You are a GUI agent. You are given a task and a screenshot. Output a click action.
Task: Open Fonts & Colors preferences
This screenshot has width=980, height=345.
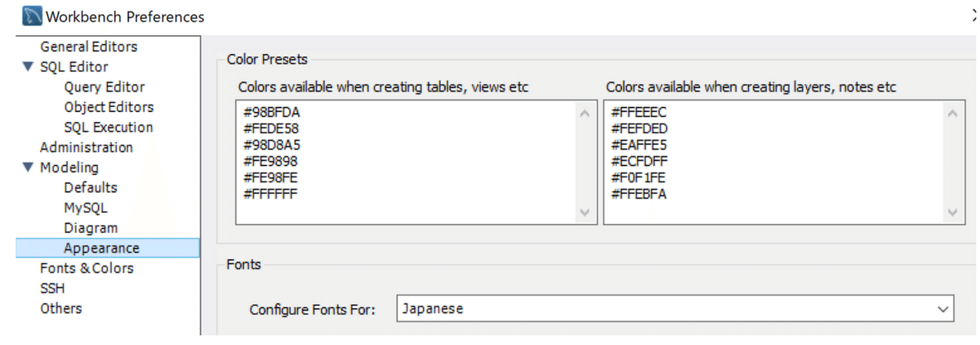coord(87,268)
